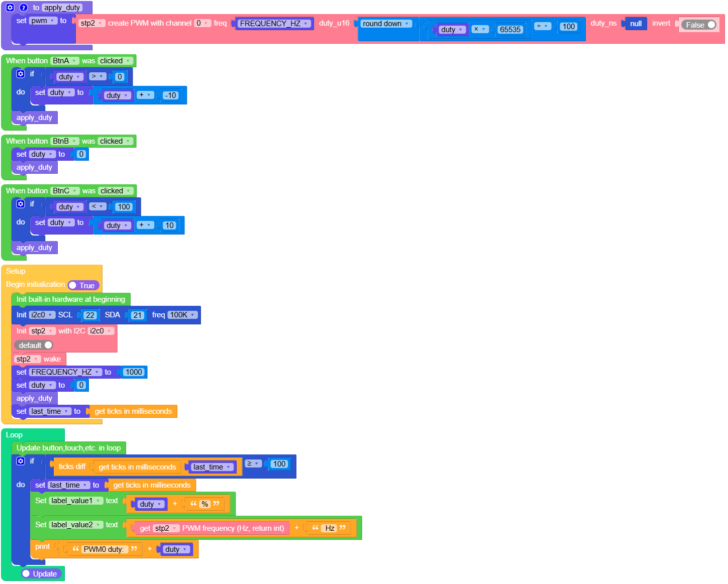Edit the SDA pin value 21

(138, 315)
